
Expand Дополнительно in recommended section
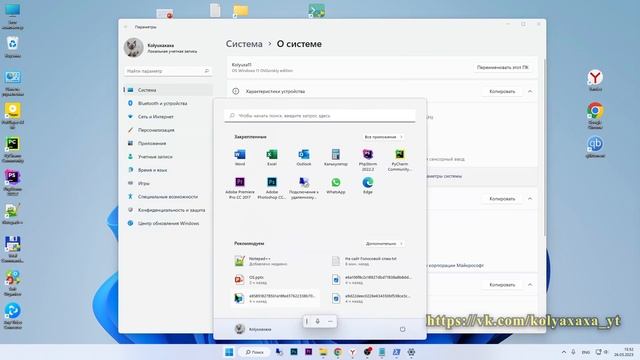pyautogui.click(x=383, y=244)
